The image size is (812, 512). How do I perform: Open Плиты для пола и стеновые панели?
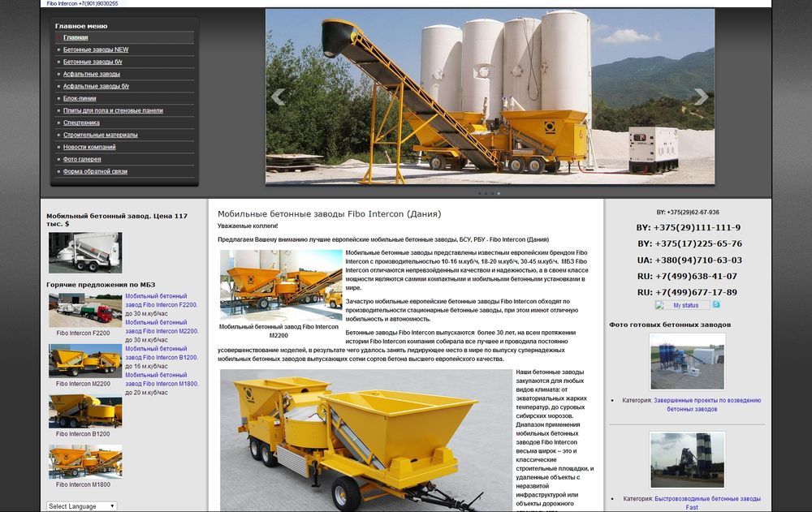click(113, 110)
